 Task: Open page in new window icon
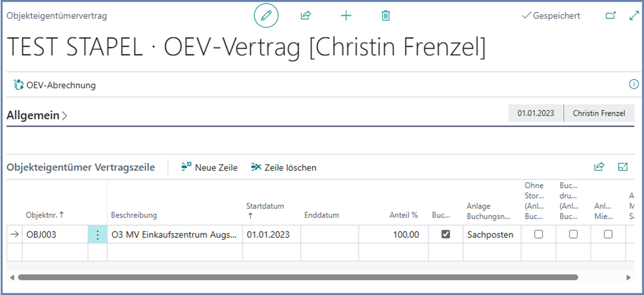[610, 16]
